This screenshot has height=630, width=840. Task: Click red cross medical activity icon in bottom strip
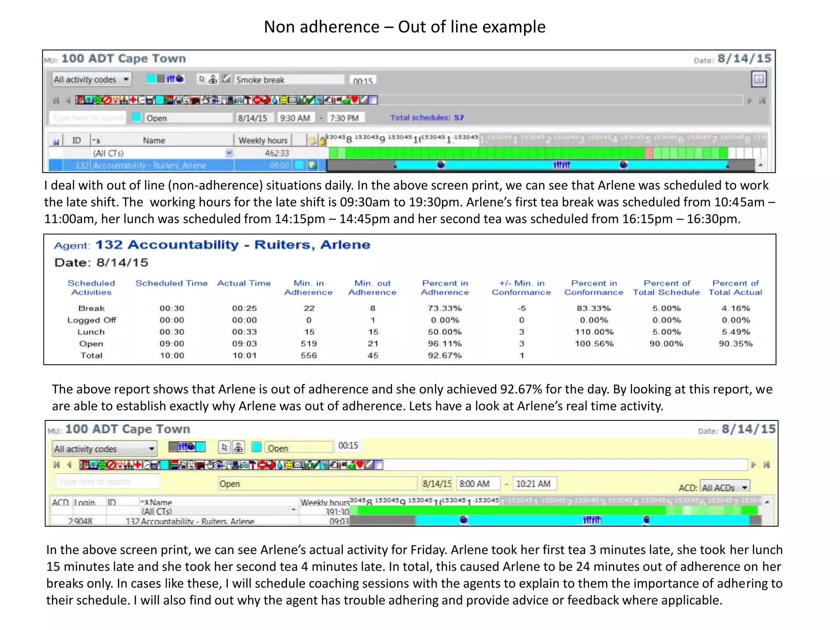tap(138, 465)
